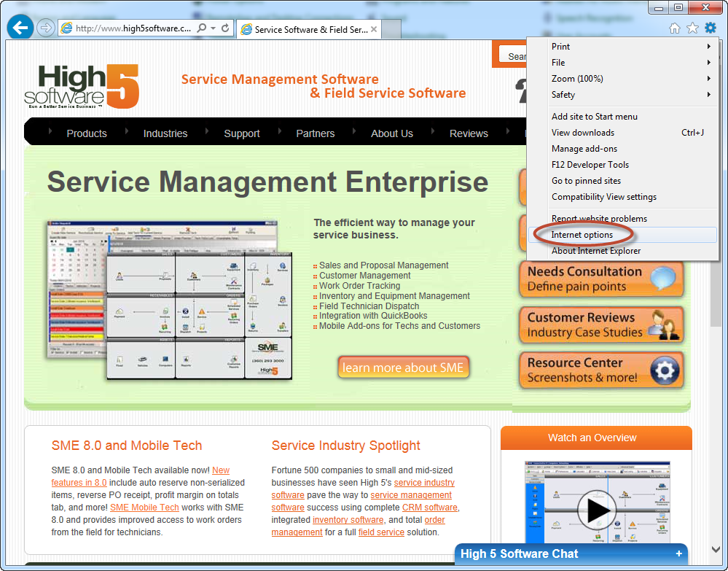Expand the File submenu

click(x=623, y=62)
